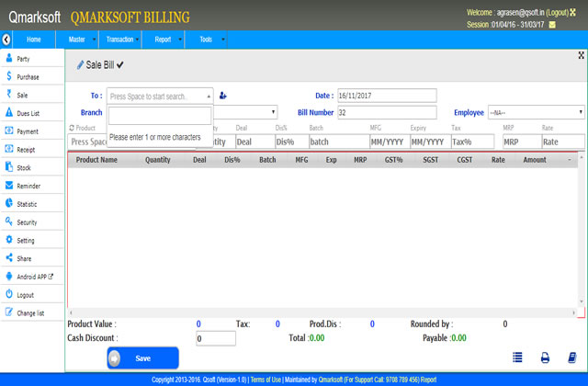Expand the Transaction menu dropdown arrow
Viewport: 588px width, 386px height.
click(x=137, y=40)
